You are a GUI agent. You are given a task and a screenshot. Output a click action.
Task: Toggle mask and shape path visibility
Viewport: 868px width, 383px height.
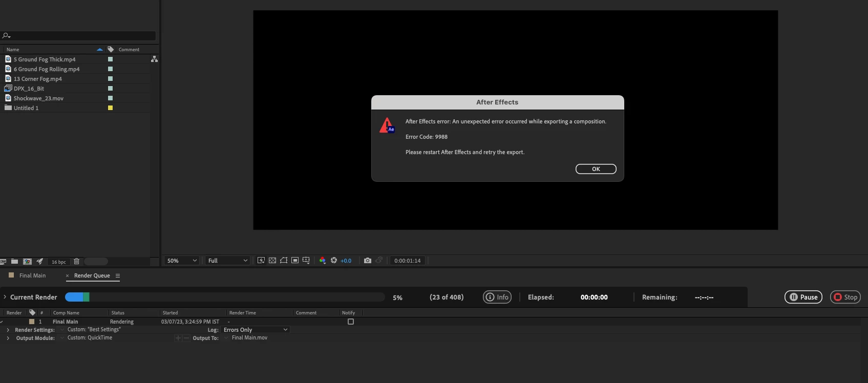tap(284, 260)
